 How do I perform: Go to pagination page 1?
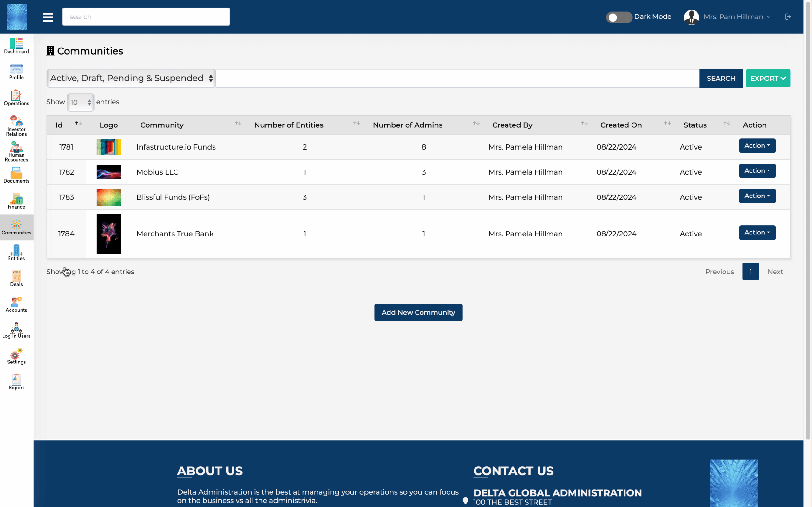pos(750,272)
